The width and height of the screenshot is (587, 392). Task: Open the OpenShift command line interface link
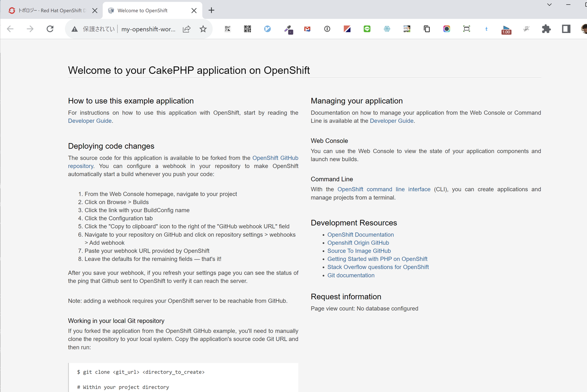click(384, 189)
